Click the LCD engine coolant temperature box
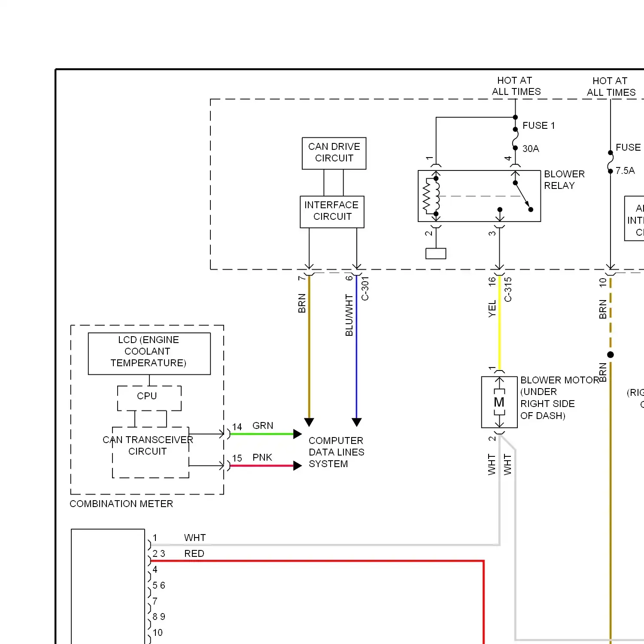644x644 pixels. coord(149,354)
